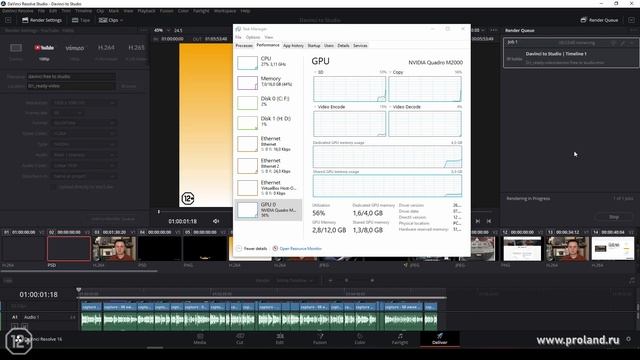Switch to Services tab in Task Manager
The image size is (640, 360).
tap(360, 46)
